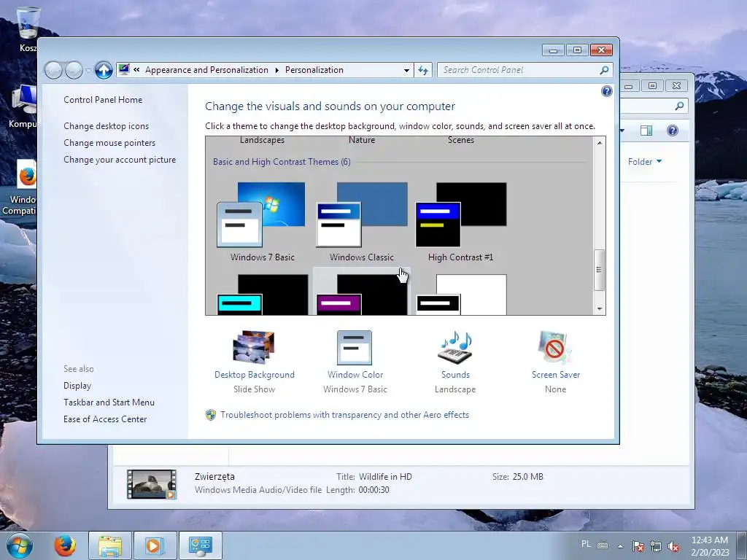Launch Firefox from the taskbar
The width and height of the screenshot is (747, 560).
[x=65, y=545]
